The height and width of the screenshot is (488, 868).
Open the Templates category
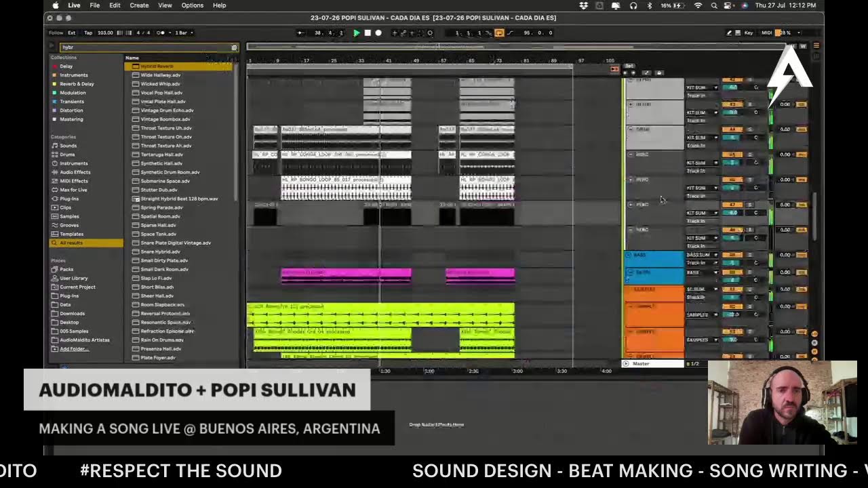pos(71,234)
